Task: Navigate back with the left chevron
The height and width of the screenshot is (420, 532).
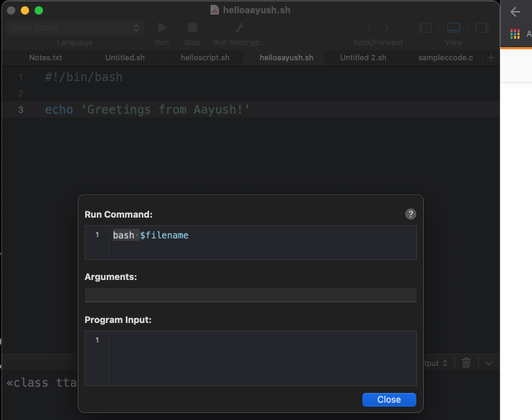Action: point(369,28)
